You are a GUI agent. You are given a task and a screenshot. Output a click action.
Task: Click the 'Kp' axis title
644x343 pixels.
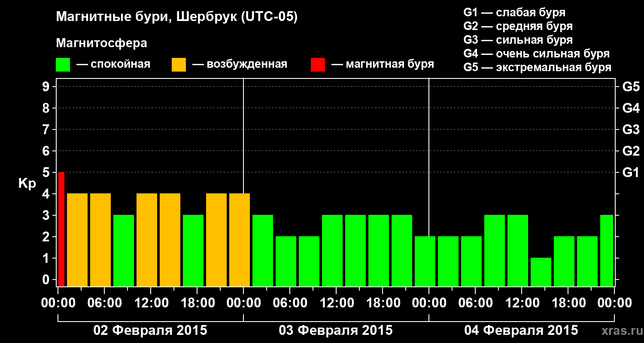(x=27, y=183)
